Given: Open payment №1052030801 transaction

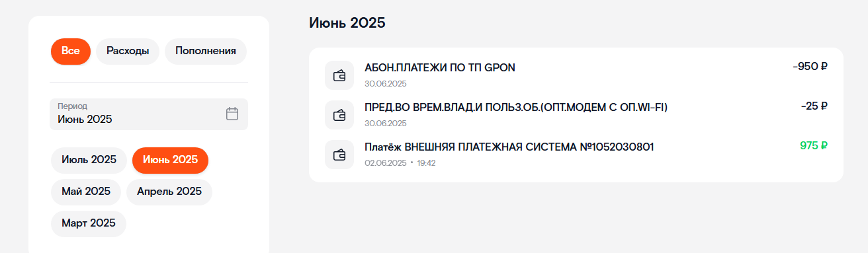Looking at the screenshot, I should click(x=576, y=154).
